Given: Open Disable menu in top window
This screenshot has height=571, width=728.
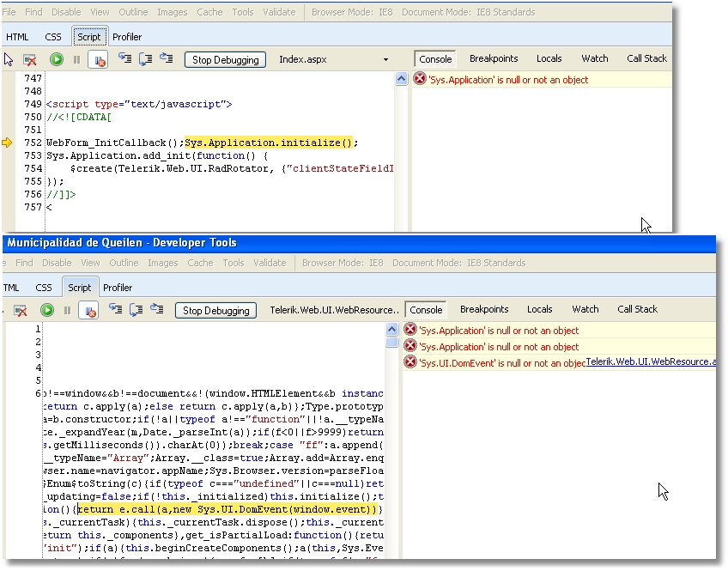Looking at the screenshot, I should pyautogui.click(x=66, y=12).
